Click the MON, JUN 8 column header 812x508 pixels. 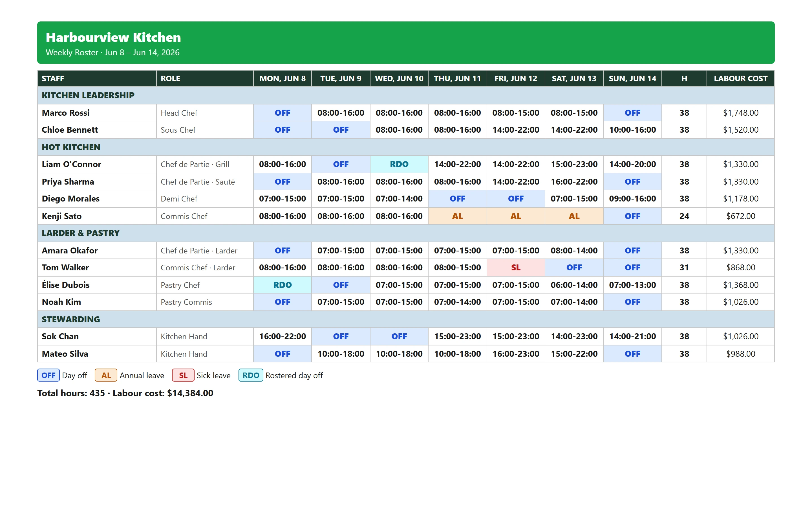(x=282, y=79)
